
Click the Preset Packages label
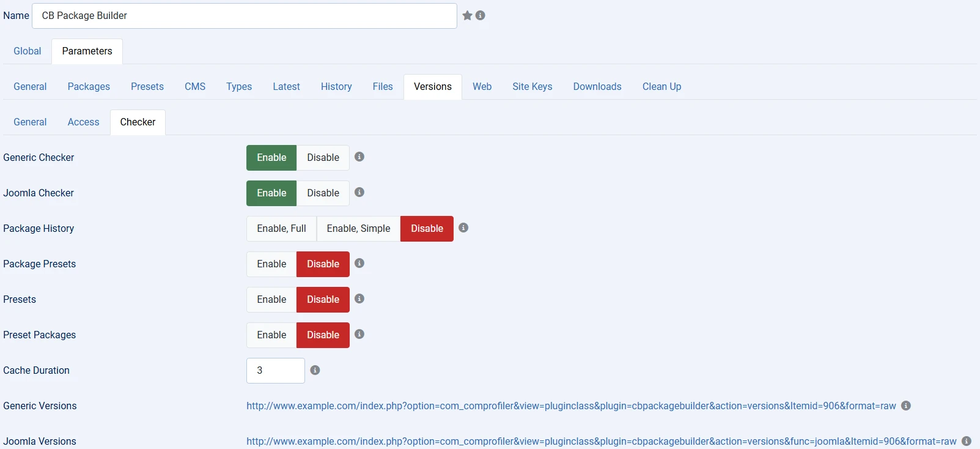click(40, 335)
